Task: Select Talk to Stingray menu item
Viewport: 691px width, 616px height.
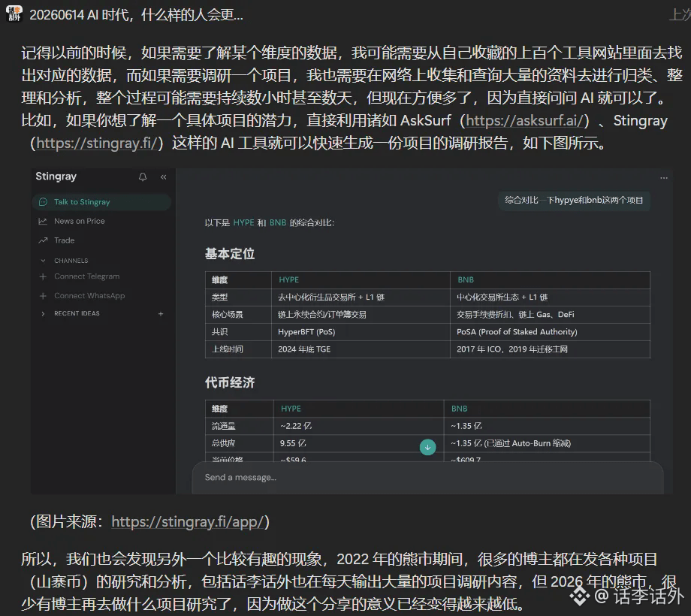Action: [x=101, y=202]
